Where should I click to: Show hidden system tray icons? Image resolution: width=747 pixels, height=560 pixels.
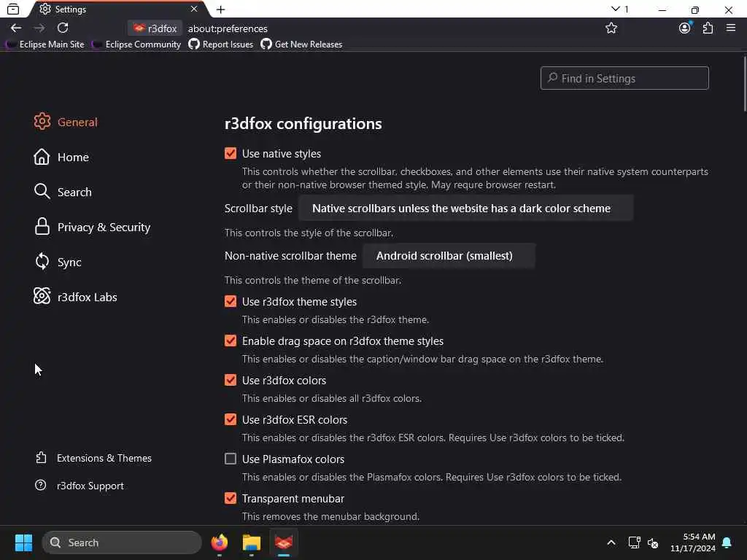point(611,542)
